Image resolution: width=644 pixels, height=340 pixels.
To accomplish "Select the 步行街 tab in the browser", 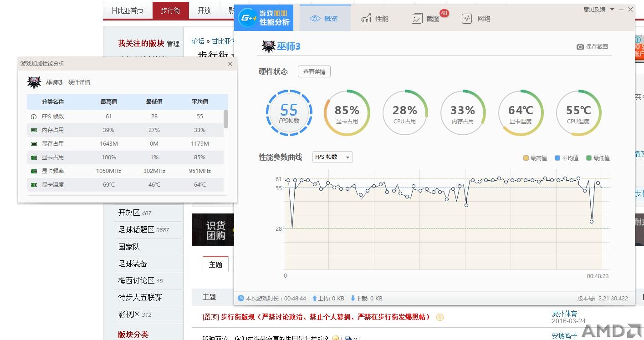I will (170, 10).
